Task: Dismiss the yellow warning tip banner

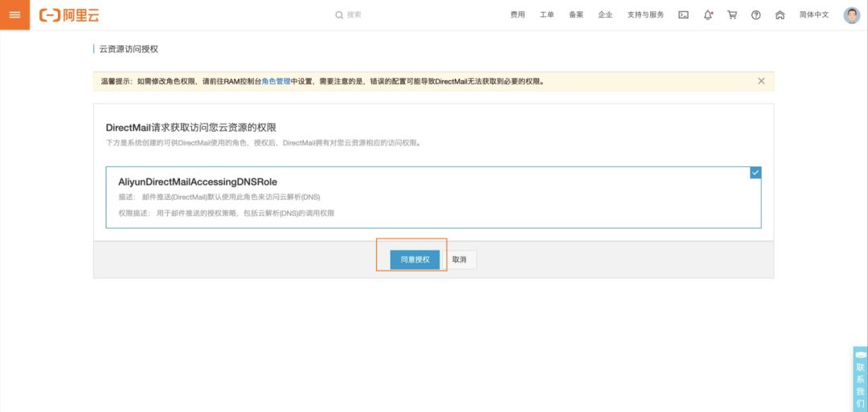Action: pos(761,81)
